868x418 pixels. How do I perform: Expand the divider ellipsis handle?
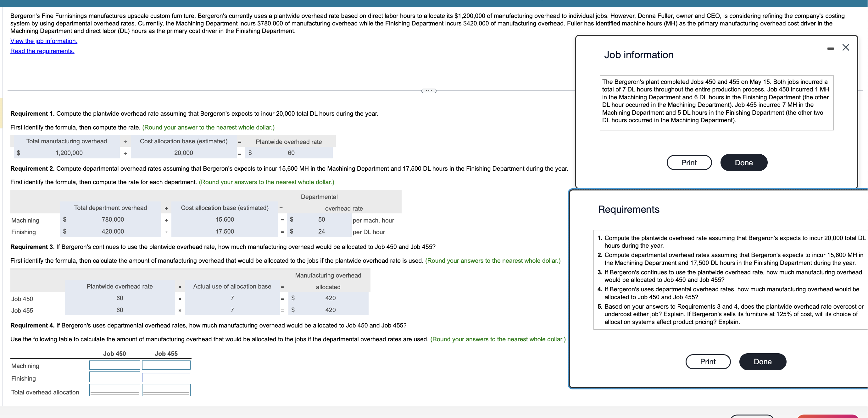point(429,91)
